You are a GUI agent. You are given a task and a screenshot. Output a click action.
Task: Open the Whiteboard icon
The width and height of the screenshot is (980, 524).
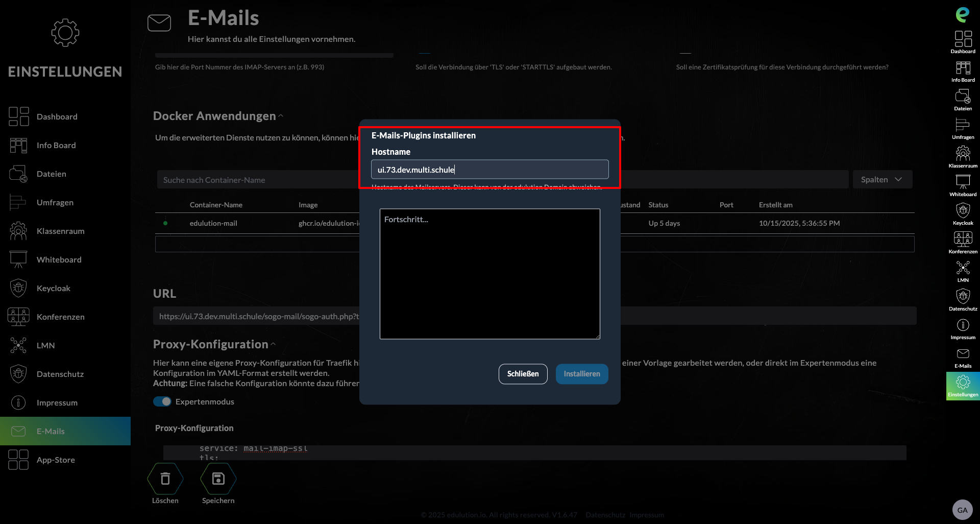coord(963,182)
